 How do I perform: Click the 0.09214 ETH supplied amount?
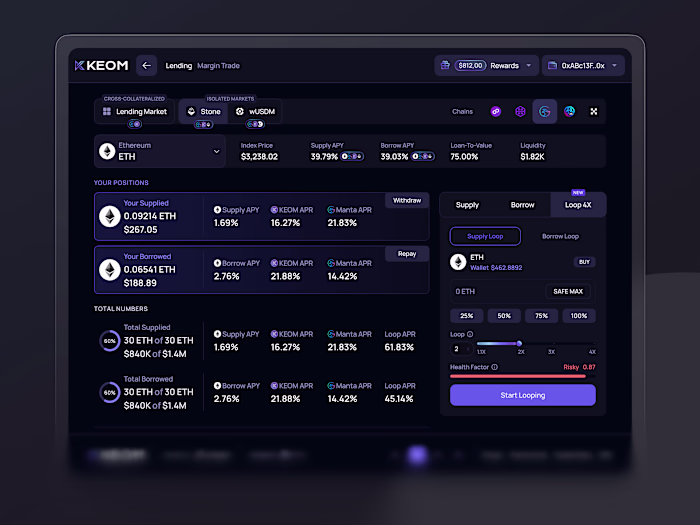pos(150,216)
